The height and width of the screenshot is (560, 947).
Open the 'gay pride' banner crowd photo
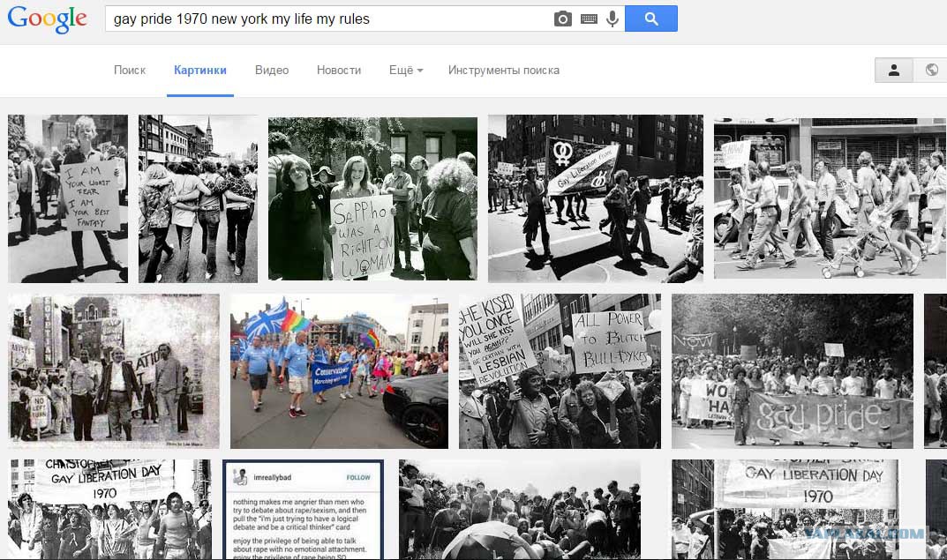click(793, 371)
